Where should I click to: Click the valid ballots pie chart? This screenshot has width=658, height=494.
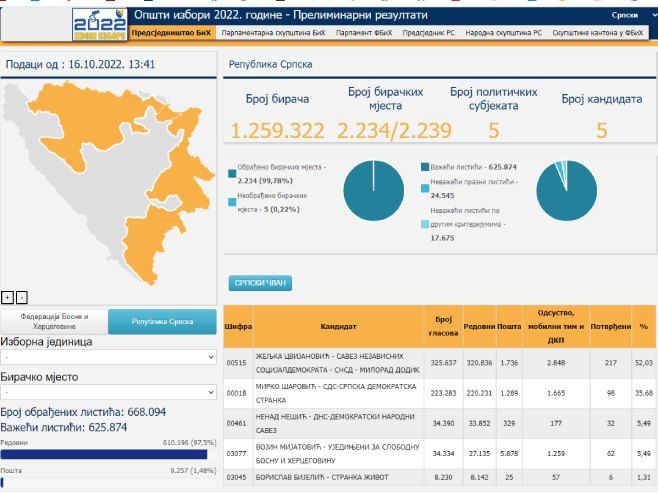(566, 190)
